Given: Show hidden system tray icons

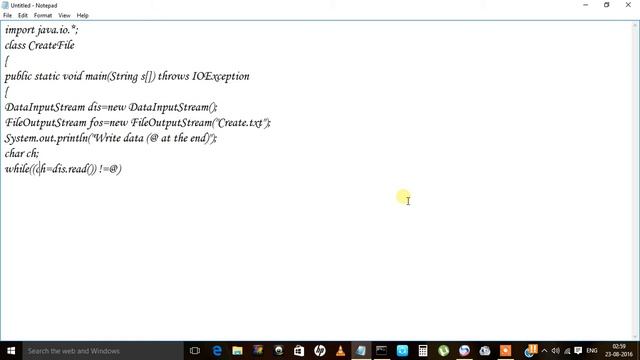Looking at the screenshot, I should coord(544,351).
